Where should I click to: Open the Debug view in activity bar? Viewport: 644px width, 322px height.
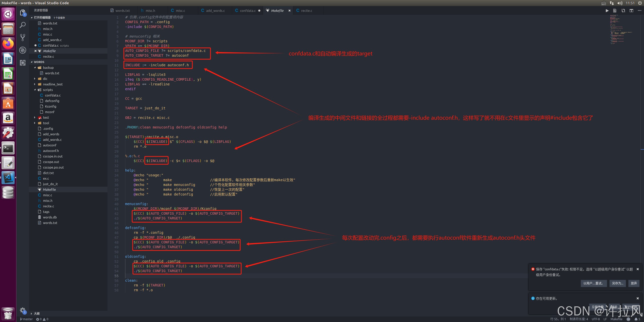click(x=23, y=50)
